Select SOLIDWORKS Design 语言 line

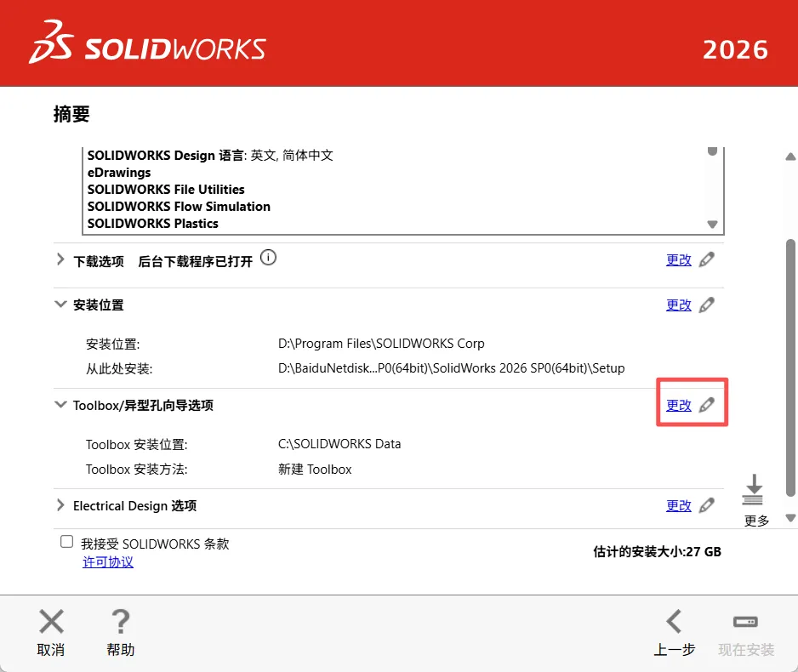210,155
